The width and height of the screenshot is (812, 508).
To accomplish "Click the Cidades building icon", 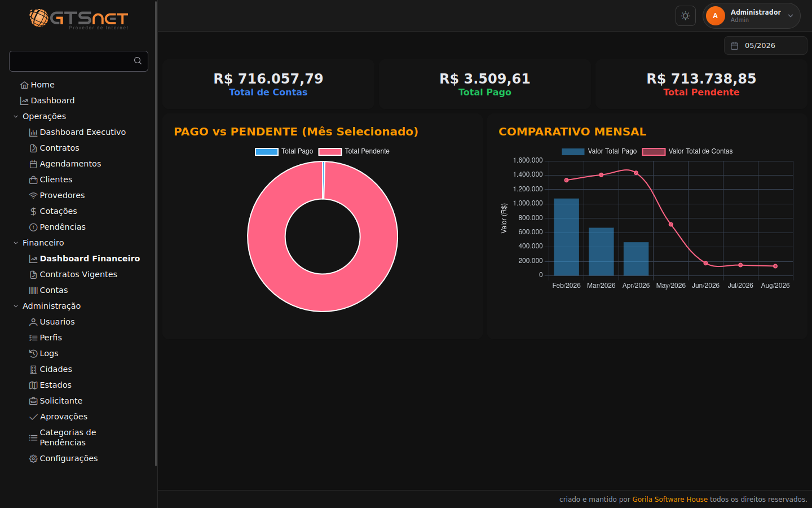I will [x=33, y=370].
